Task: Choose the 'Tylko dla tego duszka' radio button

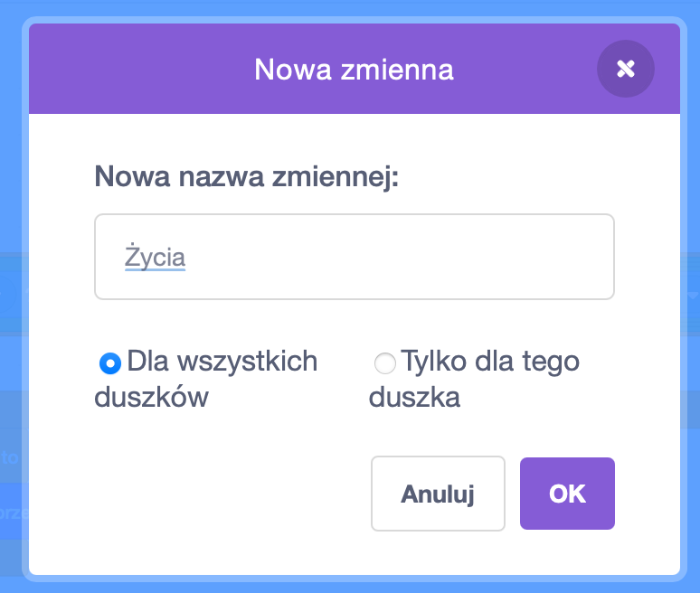Action: (x=384, y=363)
